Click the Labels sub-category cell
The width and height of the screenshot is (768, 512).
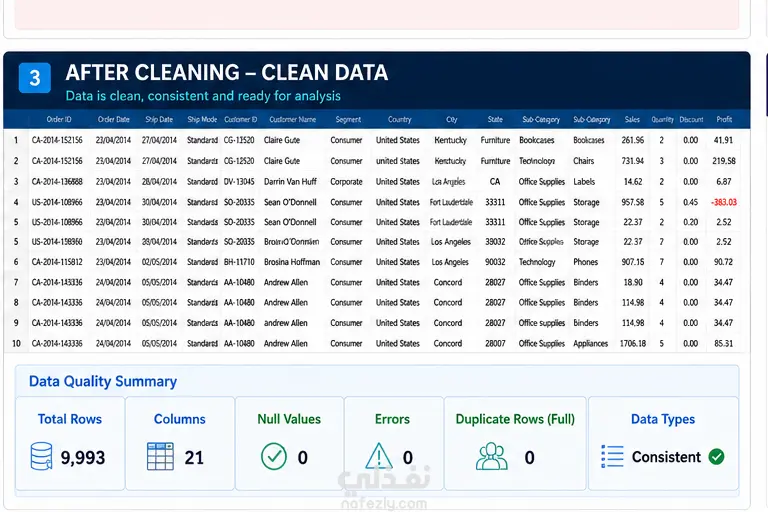pyautogui.click(x=584, y=181)
